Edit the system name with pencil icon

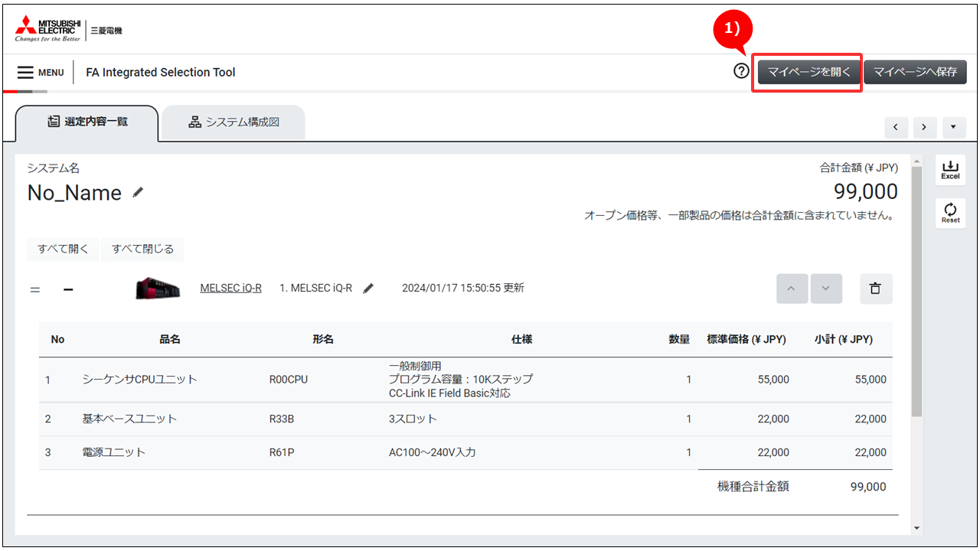coord(138,193)
